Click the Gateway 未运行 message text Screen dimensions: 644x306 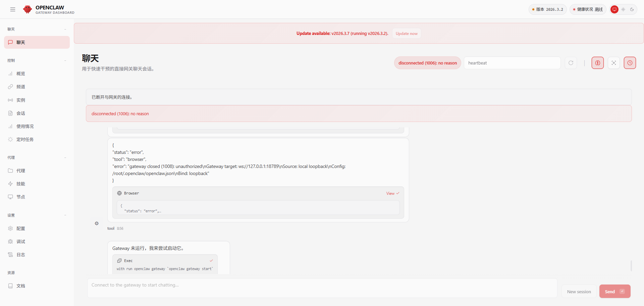pos(149,248)
